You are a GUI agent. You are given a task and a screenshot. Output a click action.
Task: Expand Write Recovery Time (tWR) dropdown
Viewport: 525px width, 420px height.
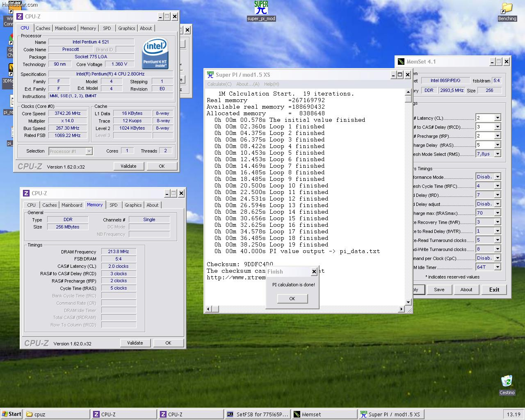(498, 222)
